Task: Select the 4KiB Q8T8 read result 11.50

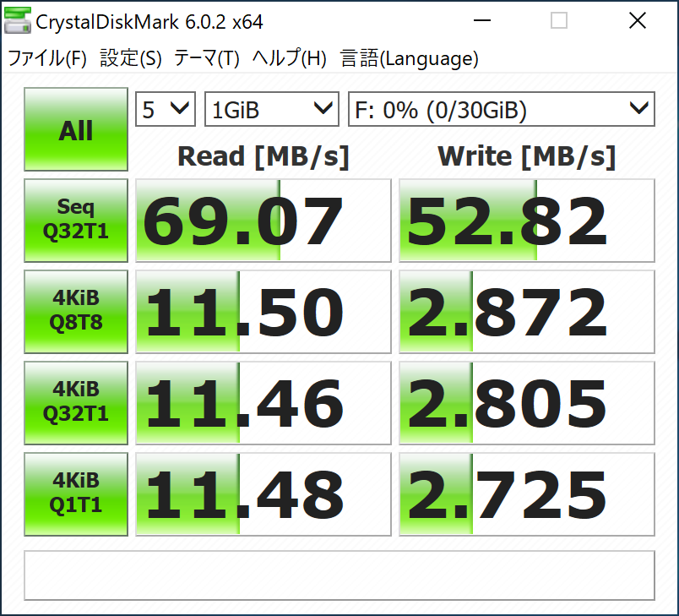Action: click(263, 312)
